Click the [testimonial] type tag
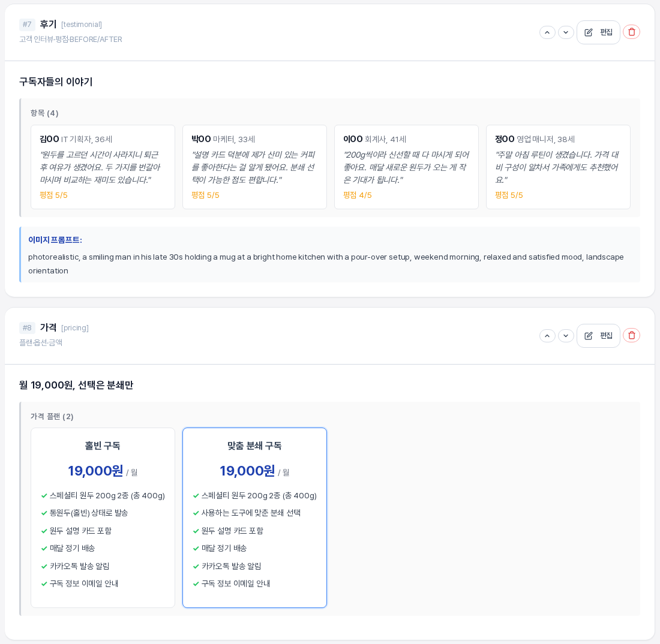The image size is (660, 644). coord(82,25)
